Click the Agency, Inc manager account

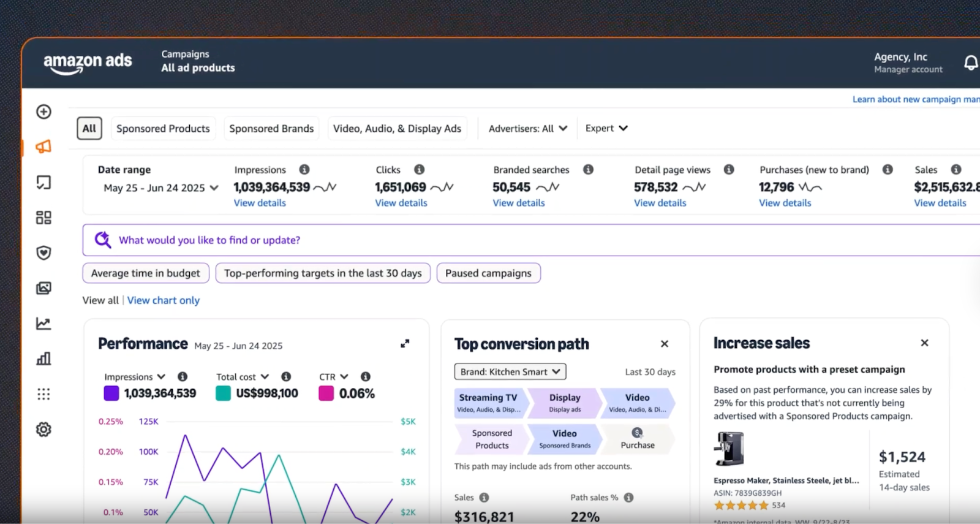[908, 63]
